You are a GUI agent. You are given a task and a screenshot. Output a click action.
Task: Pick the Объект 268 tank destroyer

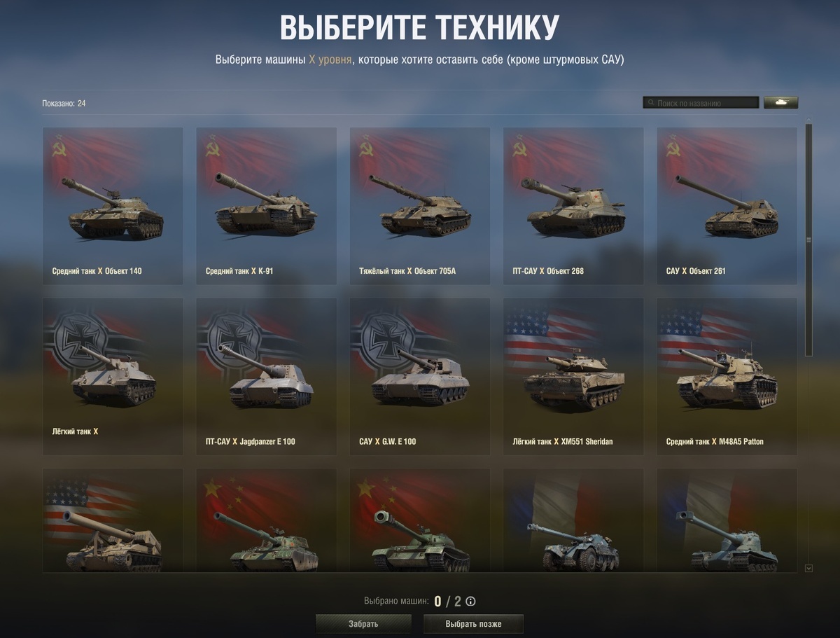click(x=573, y=206)
